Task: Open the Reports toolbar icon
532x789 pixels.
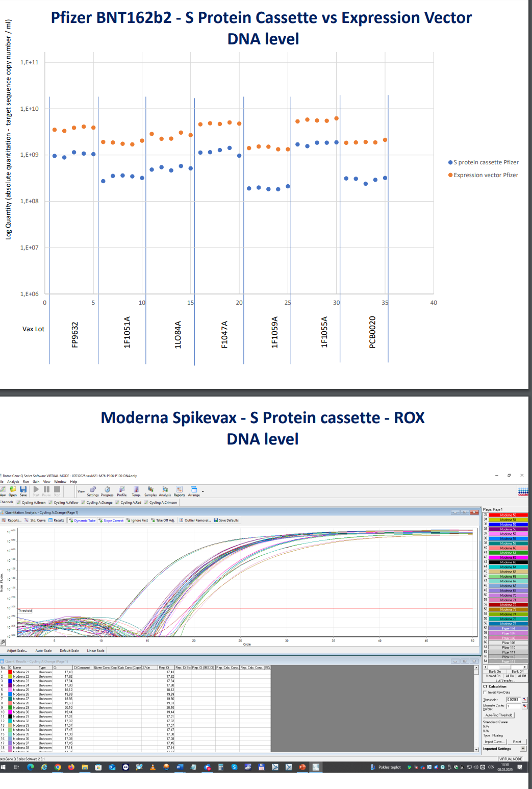Action: click(x=180, y=491)
